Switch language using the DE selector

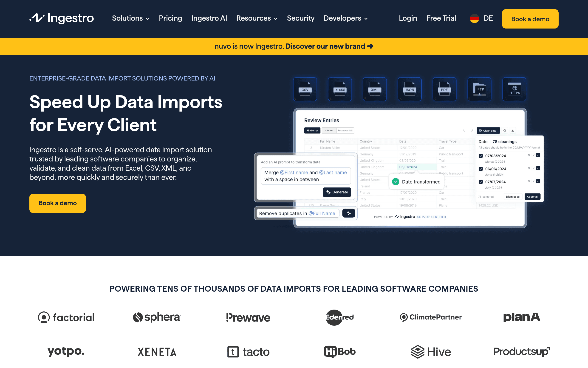coord(481,18)
